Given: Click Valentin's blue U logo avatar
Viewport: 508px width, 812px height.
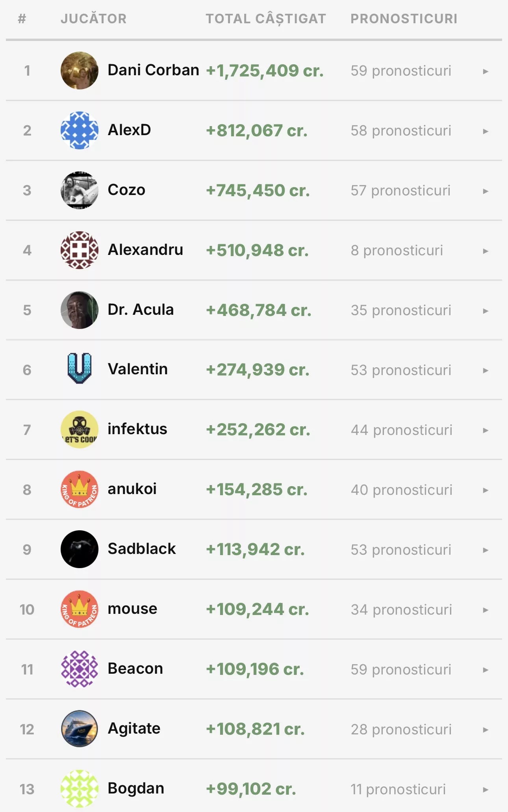Looking at the screenshot, I should (80, 368).
